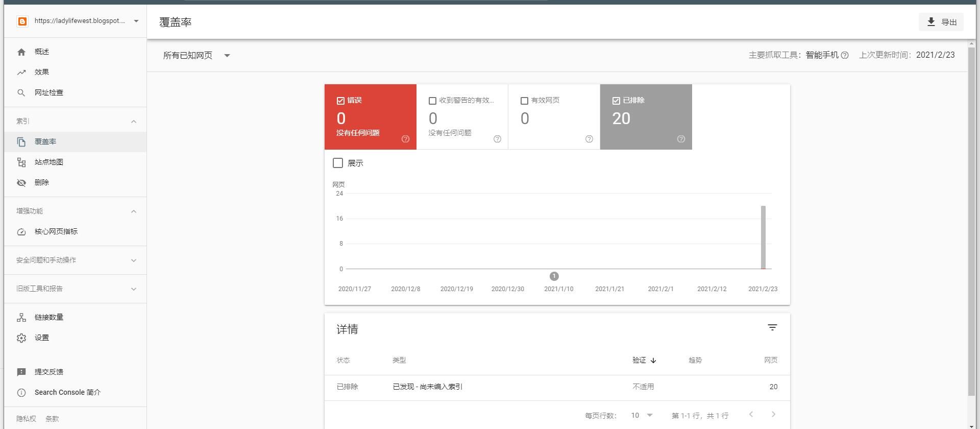
Task: Open the 已发现 - 尚未编入索引 row
Action: click(557, 387)
